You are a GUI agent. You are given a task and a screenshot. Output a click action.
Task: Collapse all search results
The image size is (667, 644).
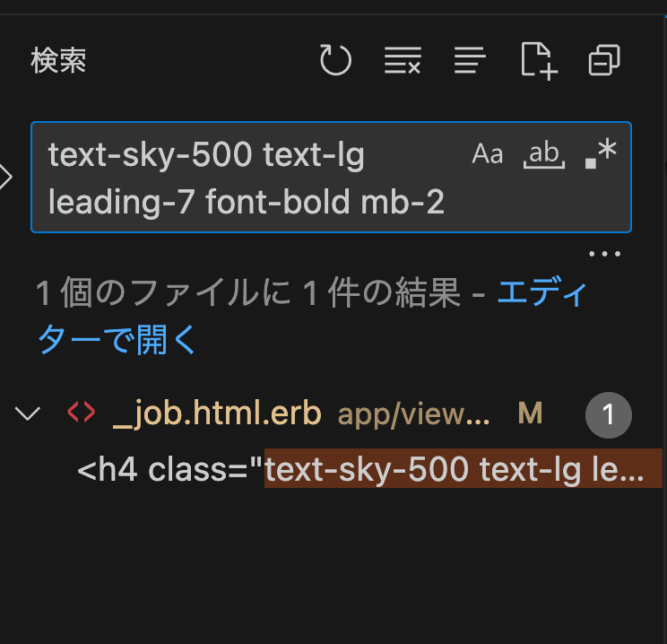click(604, 60)
